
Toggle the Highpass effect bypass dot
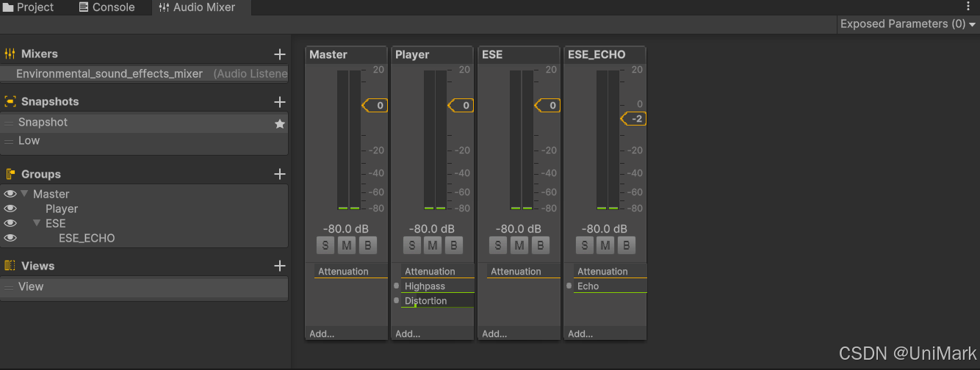click(x=397, y=286)
